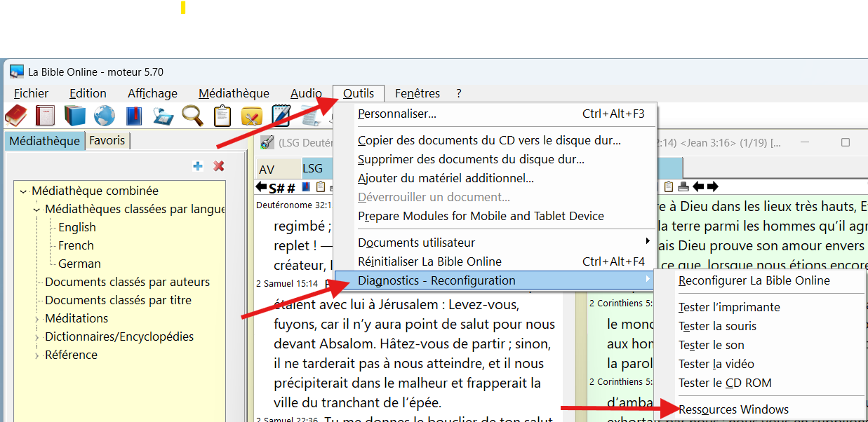The height and width of the screenshot is (422, 868).
Task: Open the Audio menu
Action: 306,93
